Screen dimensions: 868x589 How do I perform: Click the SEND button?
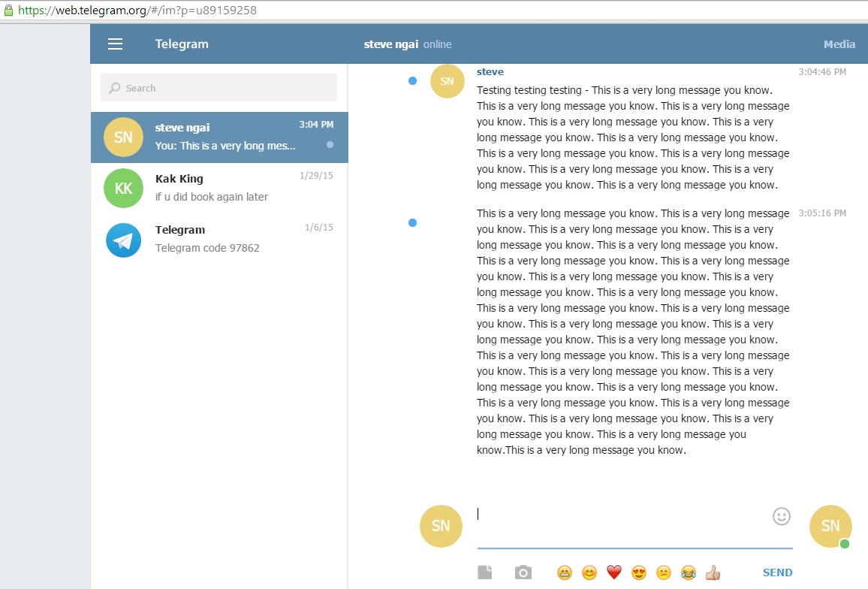777,572
